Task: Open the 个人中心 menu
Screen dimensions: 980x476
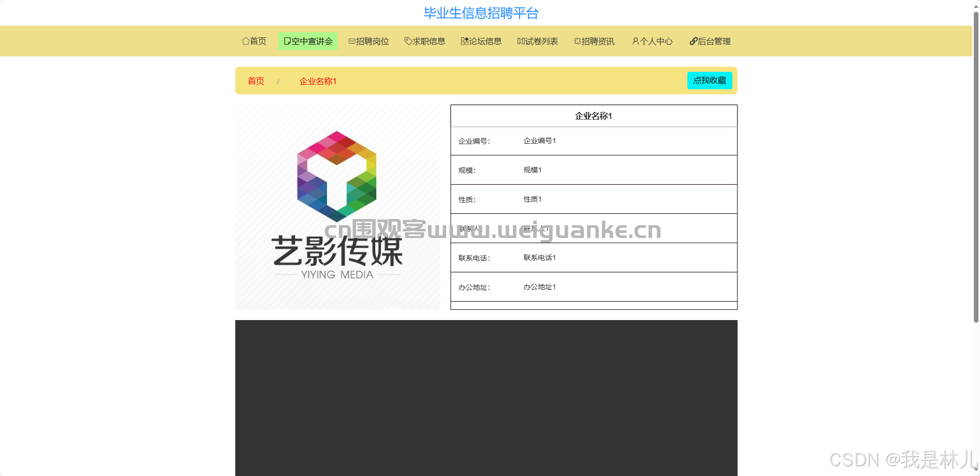Action: point(652,41)
